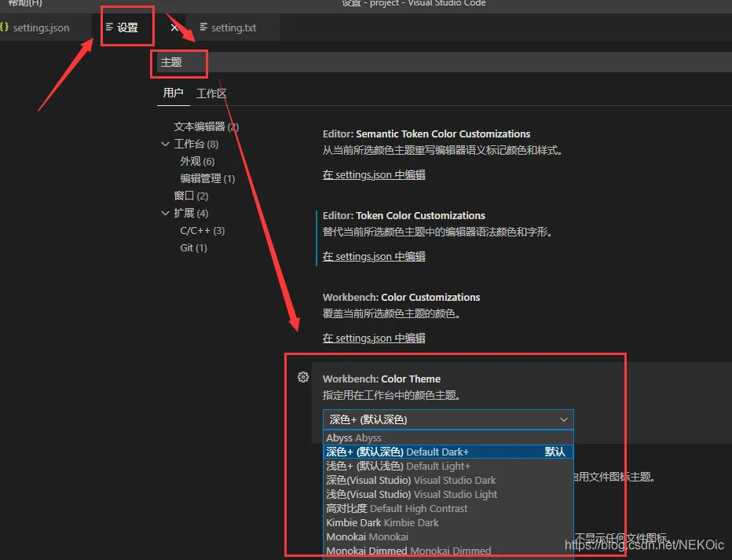
Task: Open settings.json link under Workbench Color Customizations
Action: click(x=374, y=338)
